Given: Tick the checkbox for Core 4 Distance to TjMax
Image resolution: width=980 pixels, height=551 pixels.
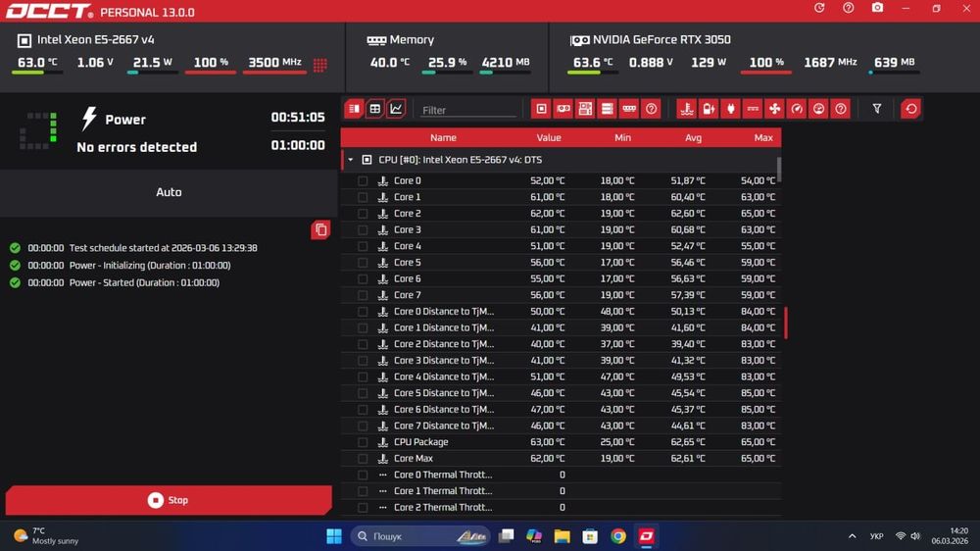Looking at the screenshot, I should coord(363,376).
